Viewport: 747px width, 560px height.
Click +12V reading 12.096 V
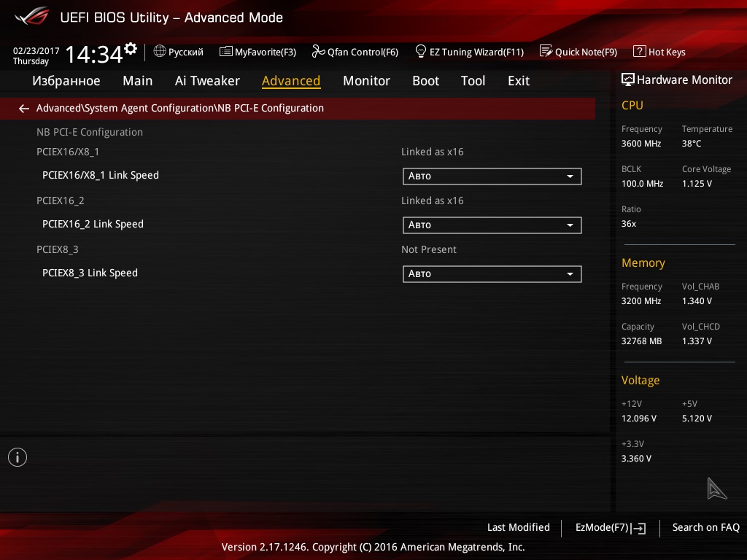click(x=639, y=419)
